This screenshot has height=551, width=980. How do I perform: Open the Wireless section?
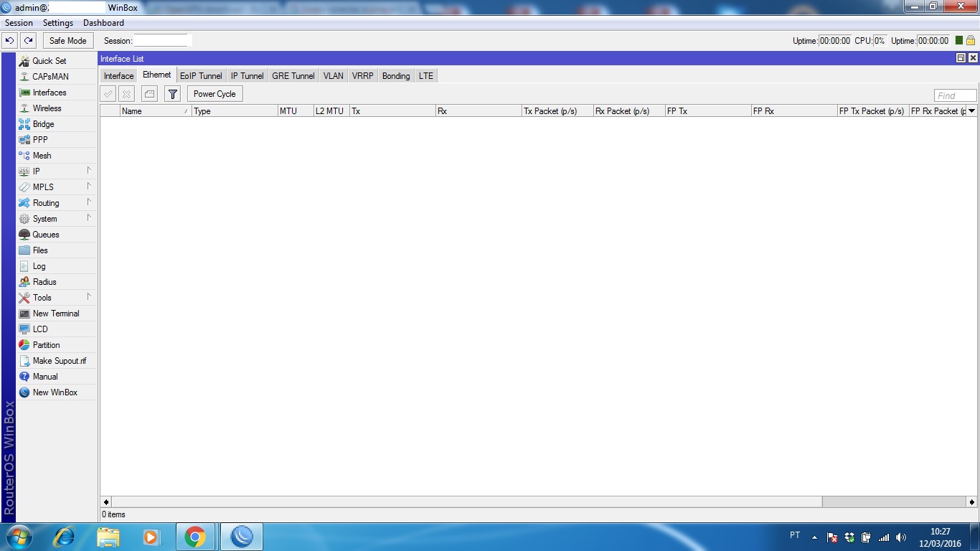pyautogui.click(x=57, y=108)
